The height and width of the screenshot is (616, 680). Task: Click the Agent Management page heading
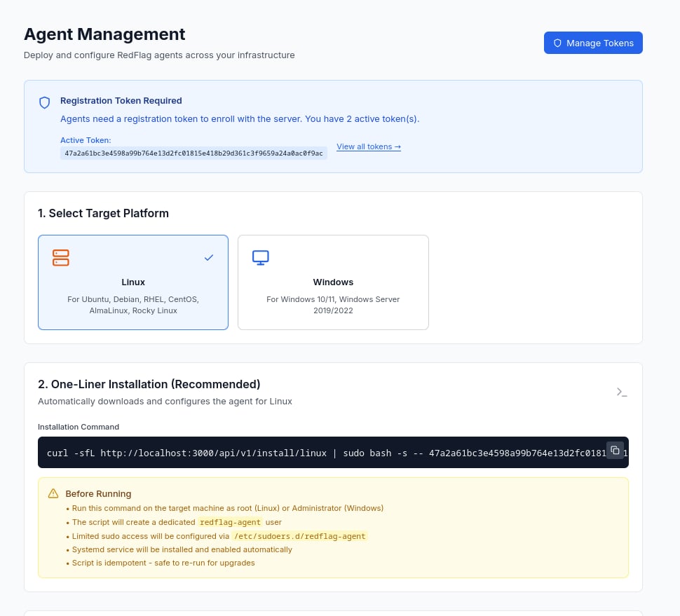click(x=104, y=34)
